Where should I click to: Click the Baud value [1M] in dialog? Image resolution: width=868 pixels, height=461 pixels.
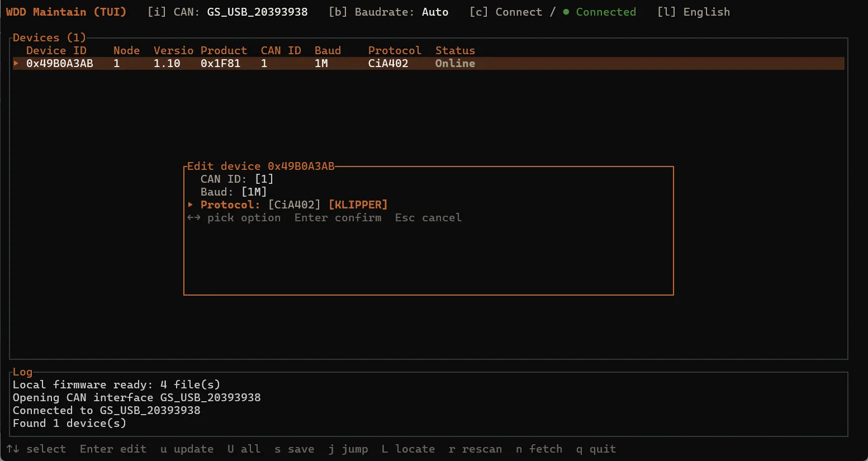[254, 192]
